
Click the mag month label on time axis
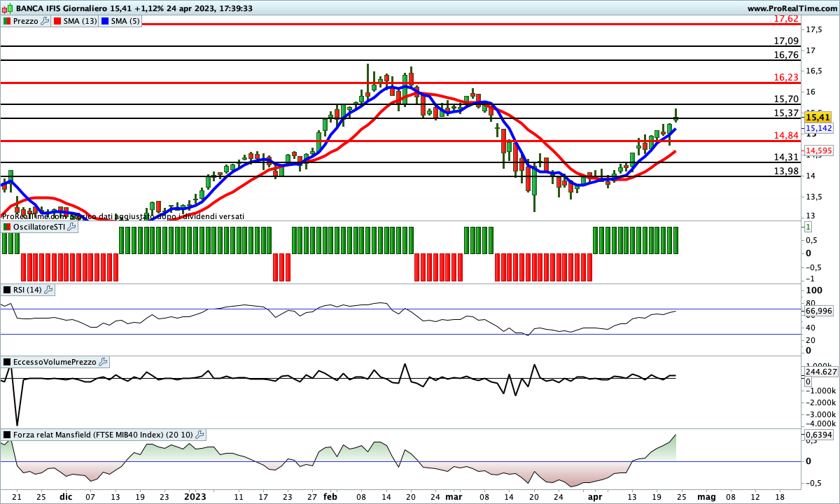pyautogui.click(x=706, y=496)
